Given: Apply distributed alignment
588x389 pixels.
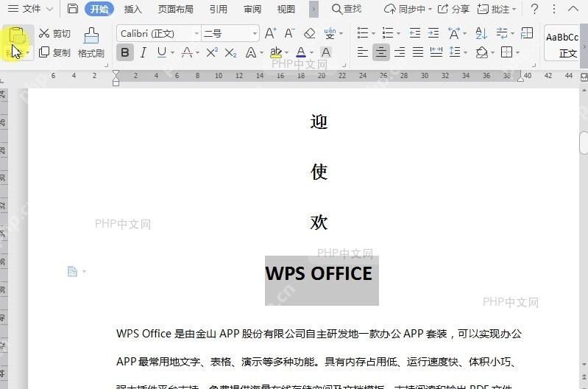Looking at the screenshot, I should 436,52.
